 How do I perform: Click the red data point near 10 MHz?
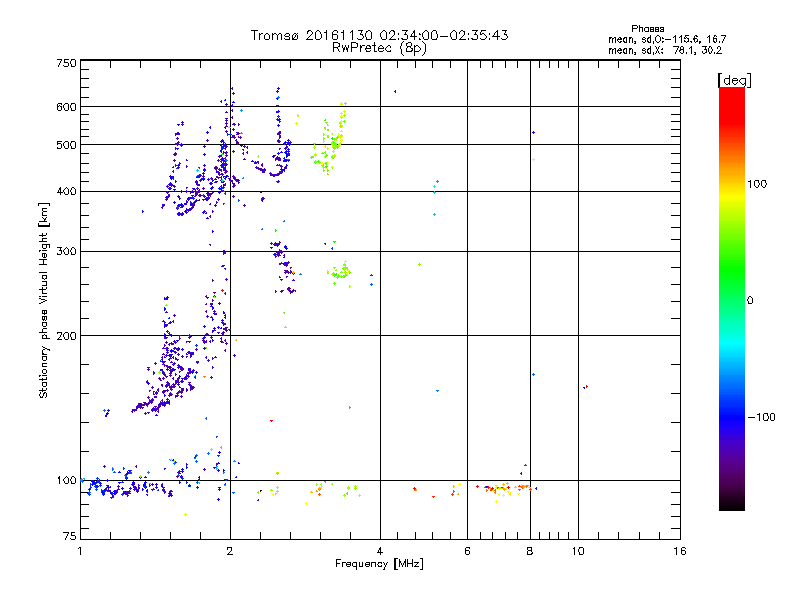(x=585, y=387)
